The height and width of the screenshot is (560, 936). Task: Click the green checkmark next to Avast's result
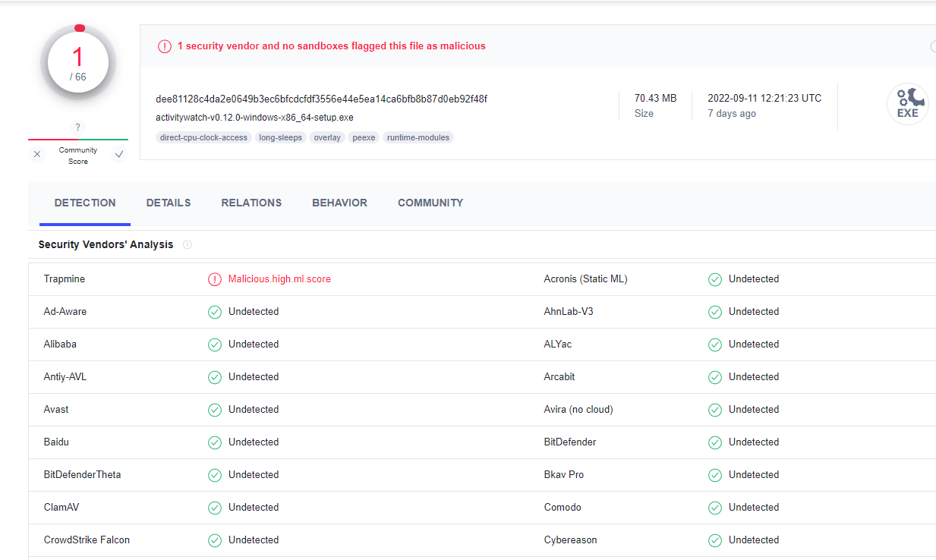[x=214, y=409]
